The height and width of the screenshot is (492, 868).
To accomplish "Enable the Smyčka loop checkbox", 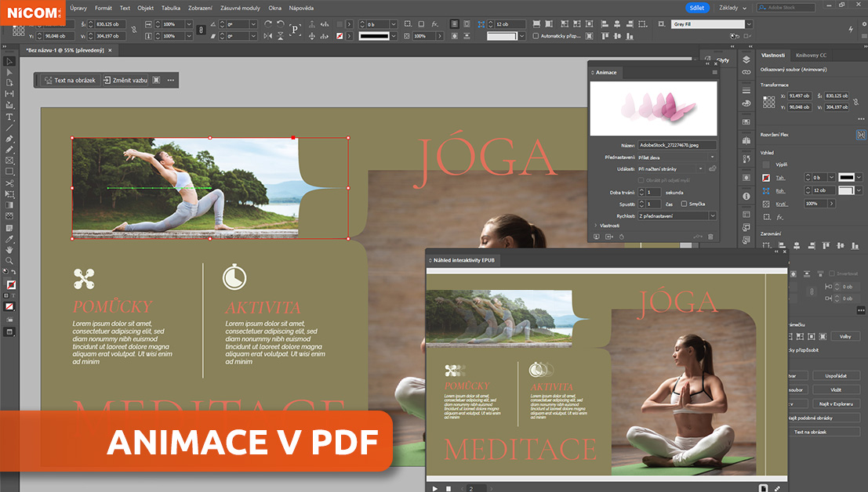I will pyautogui.click(x=684, y=204).
